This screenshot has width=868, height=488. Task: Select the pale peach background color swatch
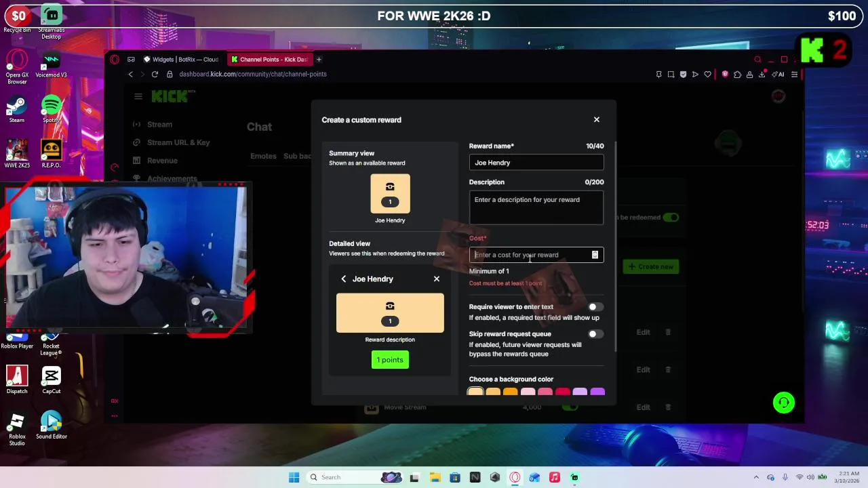point(475,392)
